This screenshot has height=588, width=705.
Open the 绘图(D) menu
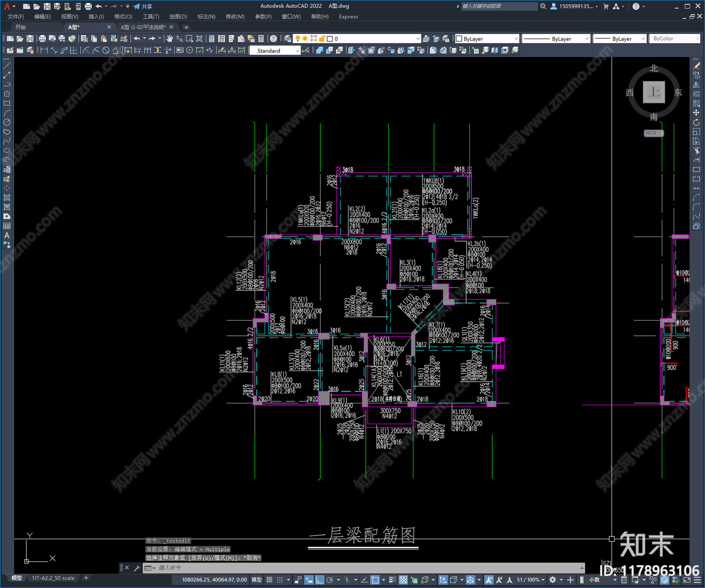[x=178, y=17]
